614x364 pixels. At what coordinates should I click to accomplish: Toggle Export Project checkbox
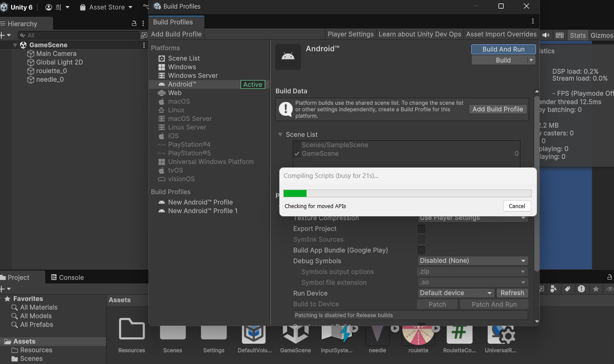[421, 229]
